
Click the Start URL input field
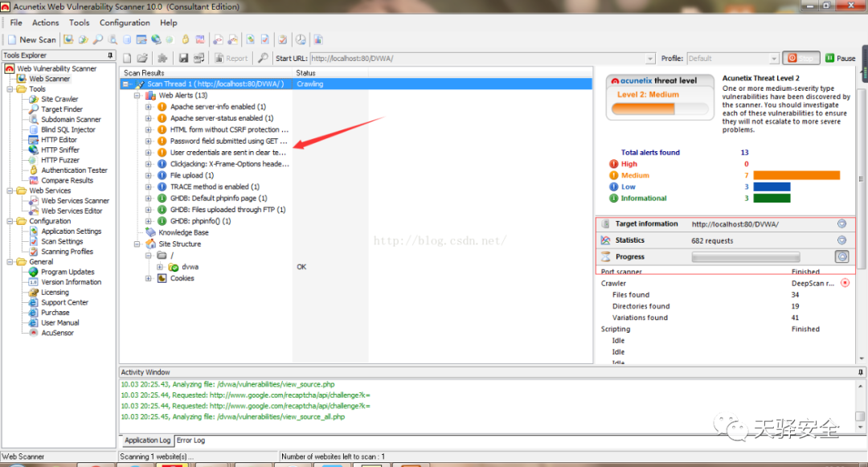pyautogui.click(x=477, y=59)
